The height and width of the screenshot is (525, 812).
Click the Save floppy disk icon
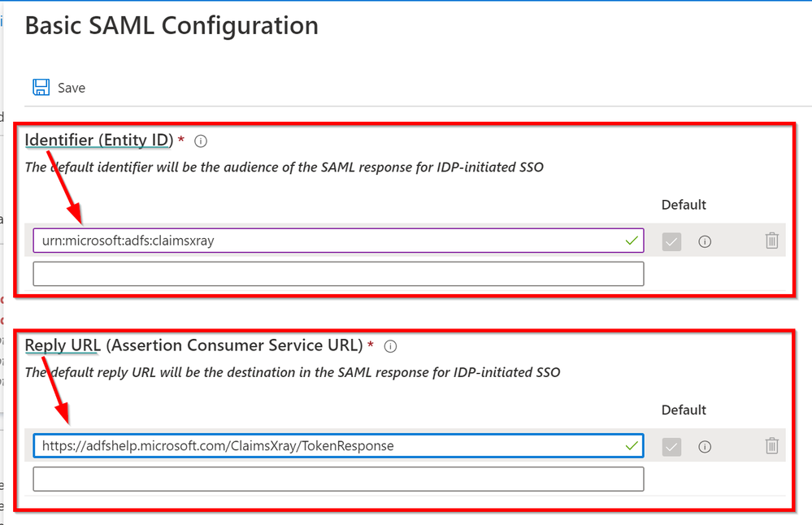pos(41,87)
